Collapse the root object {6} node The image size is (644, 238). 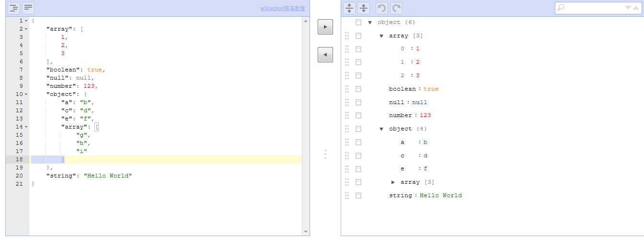coord(370,22)
